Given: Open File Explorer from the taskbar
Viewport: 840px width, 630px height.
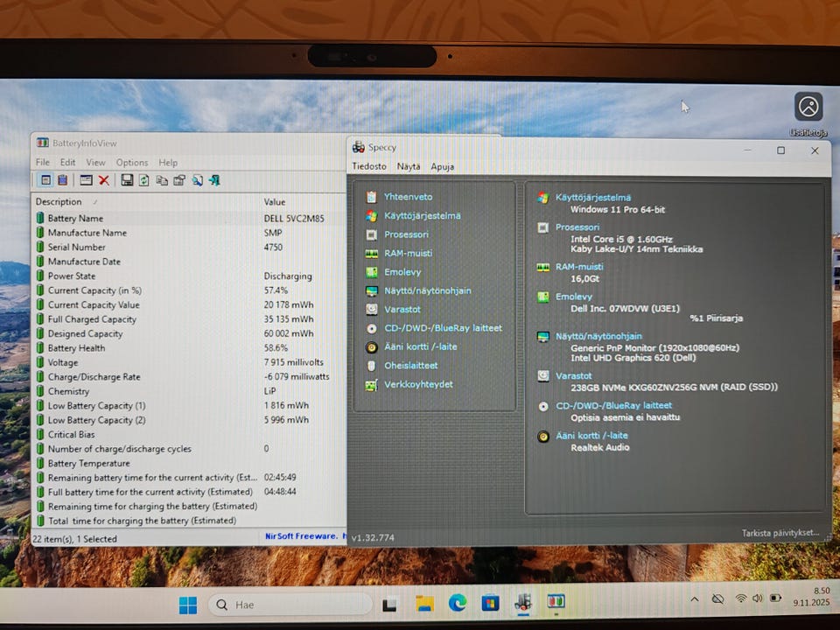Looking at the screenshot, I should [x=425, y=604].
